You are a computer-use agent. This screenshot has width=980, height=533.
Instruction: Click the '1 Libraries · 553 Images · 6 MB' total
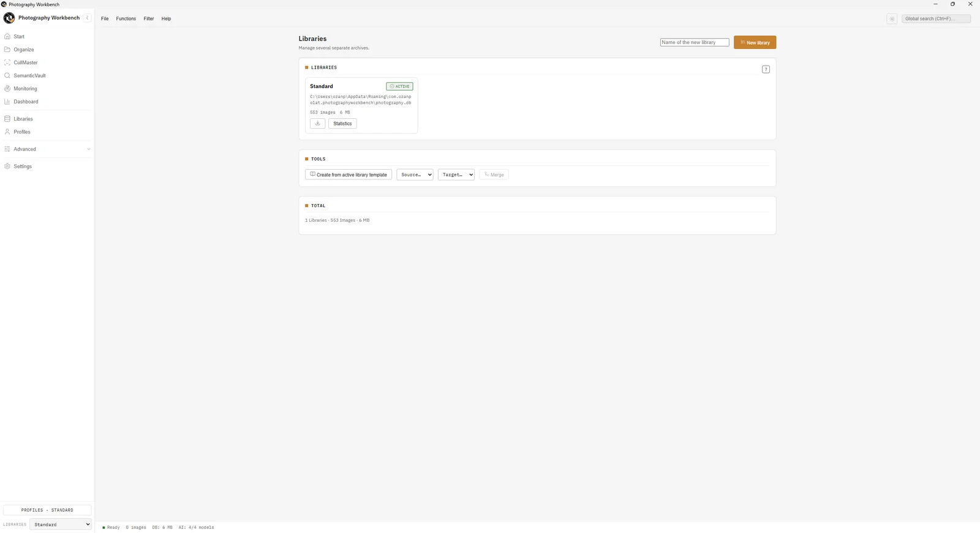337,221
